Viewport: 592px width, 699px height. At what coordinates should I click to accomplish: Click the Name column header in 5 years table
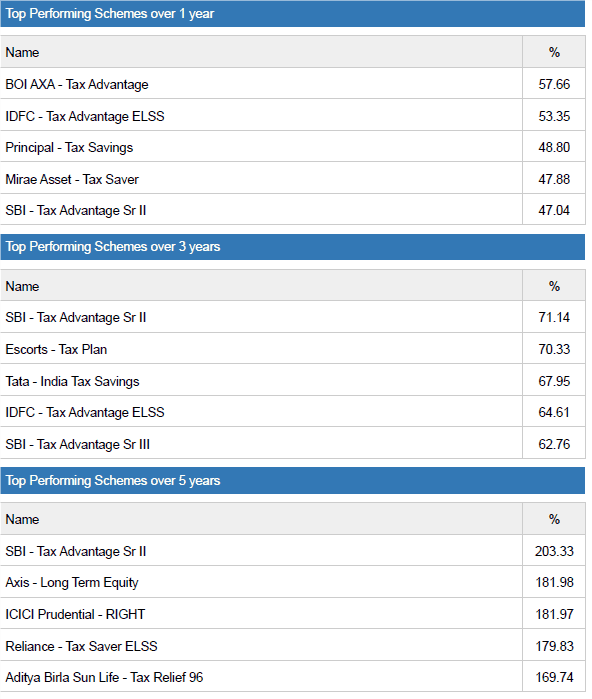coord(22,519)
